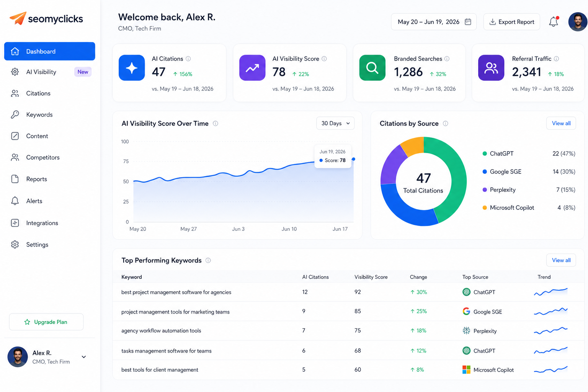Image resolution: width=588 pixels, height=392 pixels.
Task: Click the Referral Traffic users icon
Action: (x=491, y=68)
